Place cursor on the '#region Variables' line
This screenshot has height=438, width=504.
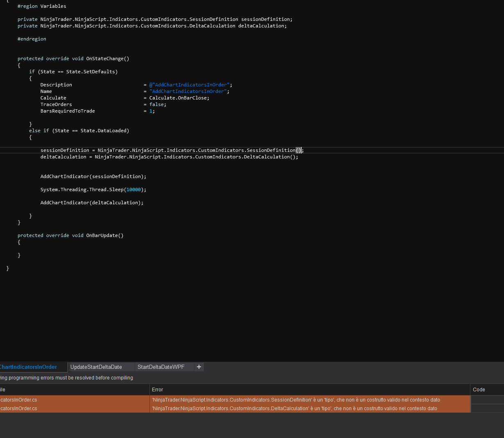[x=42, y=6]
